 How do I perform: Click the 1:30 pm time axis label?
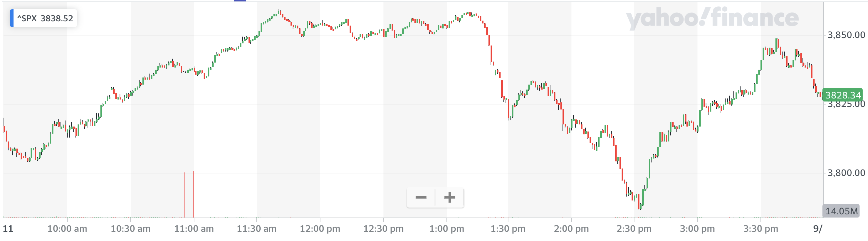508,229
